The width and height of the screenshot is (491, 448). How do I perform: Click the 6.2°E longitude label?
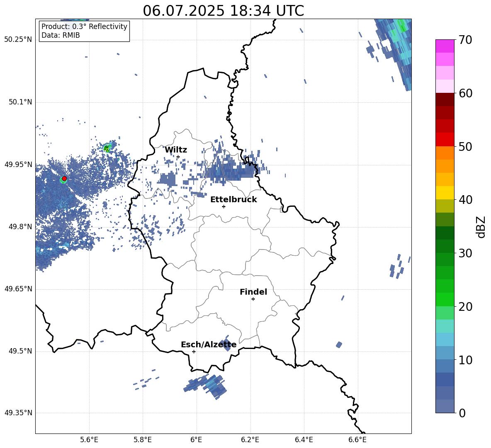click(x=250, y=440)
